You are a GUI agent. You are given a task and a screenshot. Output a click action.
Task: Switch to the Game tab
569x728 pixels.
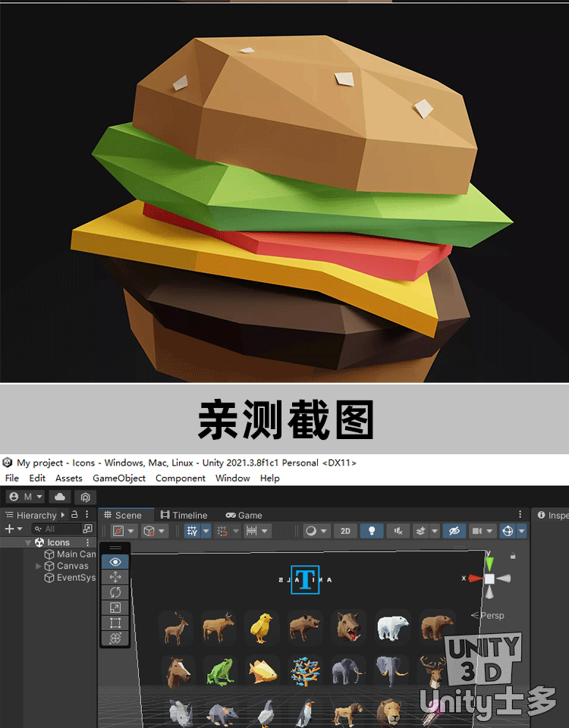244,515
